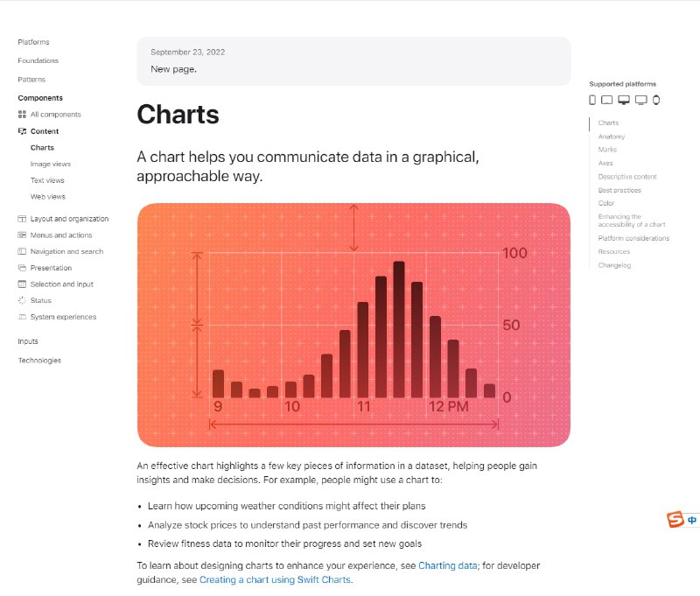Click the Menus and actions icon
The height and width of the screenshot is (596, 700).
(22, 235)
